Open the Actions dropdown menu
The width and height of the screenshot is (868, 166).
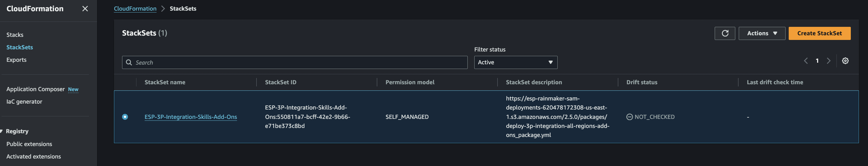pos(762,33)
